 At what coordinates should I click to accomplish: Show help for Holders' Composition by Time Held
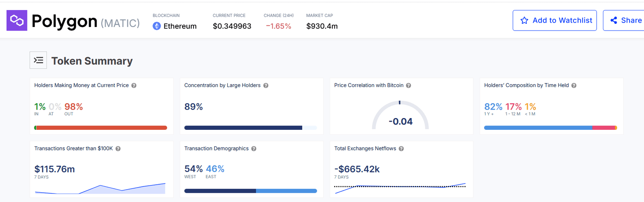click(x=574, y=85)
